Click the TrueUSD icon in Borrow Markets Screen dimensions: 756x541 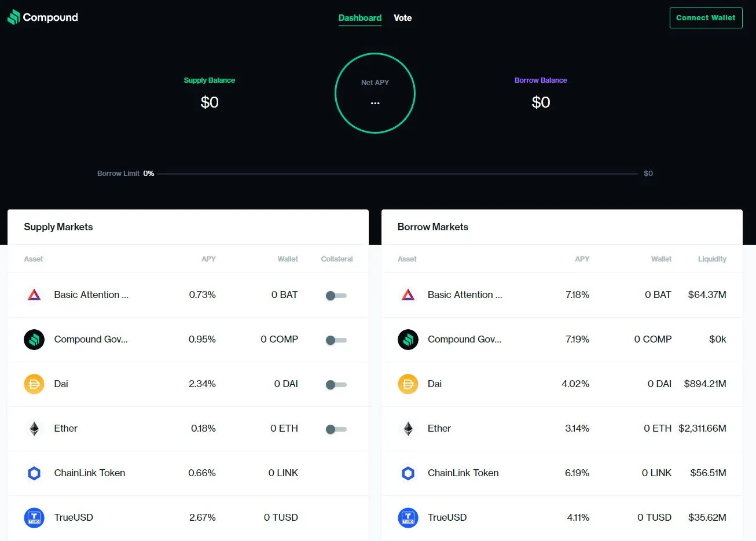(x=408, y=517)
